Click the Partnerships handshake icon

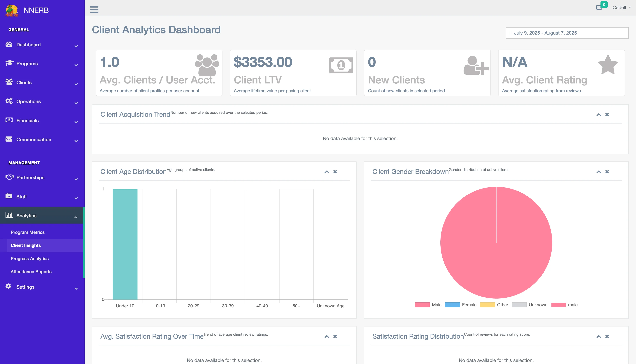point(10,177)
